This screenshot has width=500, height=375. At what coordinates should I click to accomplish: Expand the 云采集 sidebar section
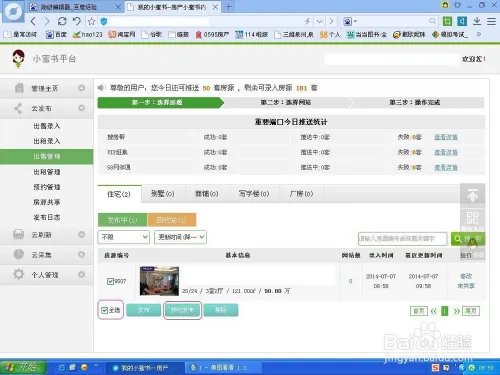point(81,254)
